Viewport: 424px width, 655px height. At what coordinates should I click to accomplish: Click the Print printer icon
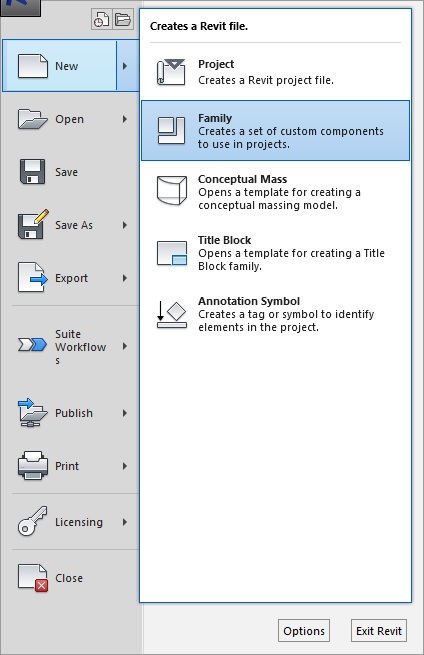pyautogui.click(x=33, y=465)
